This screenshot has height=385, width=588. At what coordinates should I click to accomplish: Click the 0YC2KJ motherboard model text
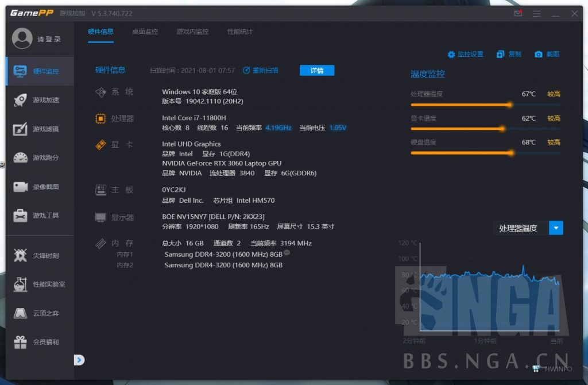pos(173,190)
